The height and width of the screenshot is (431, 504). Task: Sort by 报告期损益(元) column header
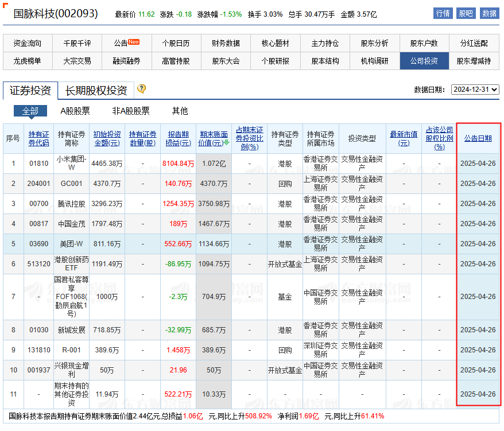[x=179, y=139]
